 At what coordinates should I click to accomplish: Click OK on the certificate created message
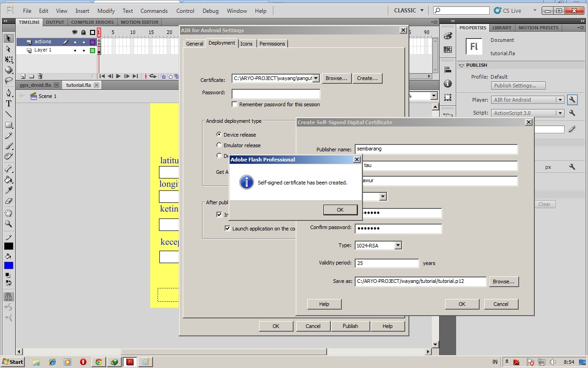tap(340, 209)
